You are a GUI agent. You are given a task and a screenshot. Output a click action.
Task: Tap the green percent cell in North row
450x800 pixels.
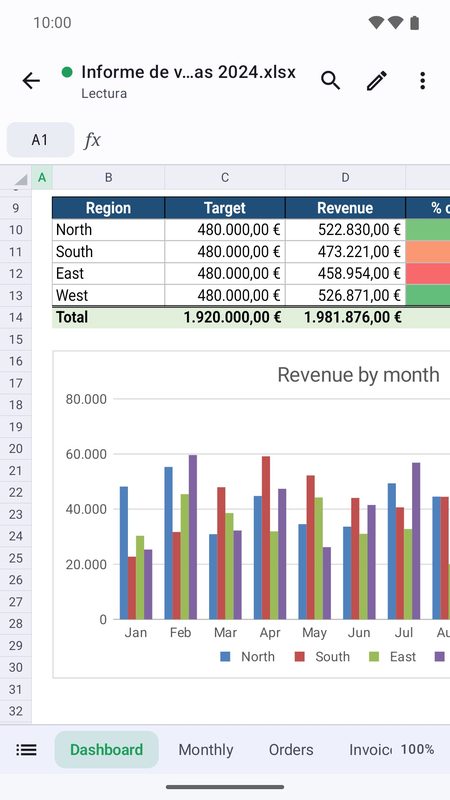click(x=428, y=230)
